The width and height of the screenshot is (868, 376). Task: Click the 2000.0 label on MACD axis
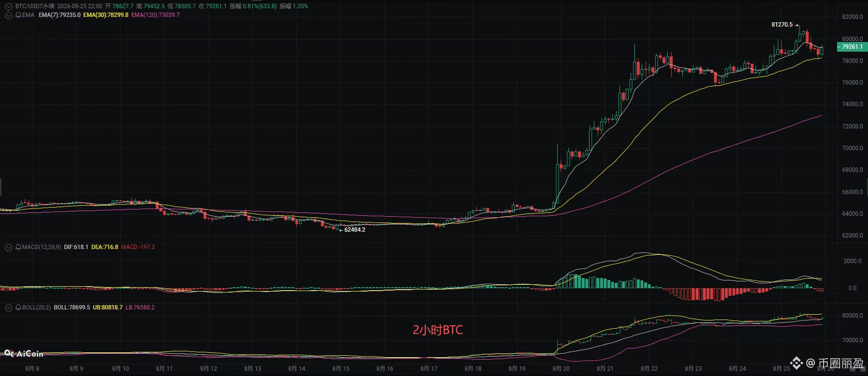(x=853, y=261)
